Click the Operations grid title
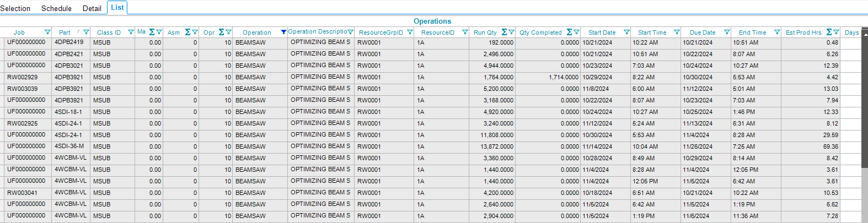868x223 pixels. coord(432,21)
